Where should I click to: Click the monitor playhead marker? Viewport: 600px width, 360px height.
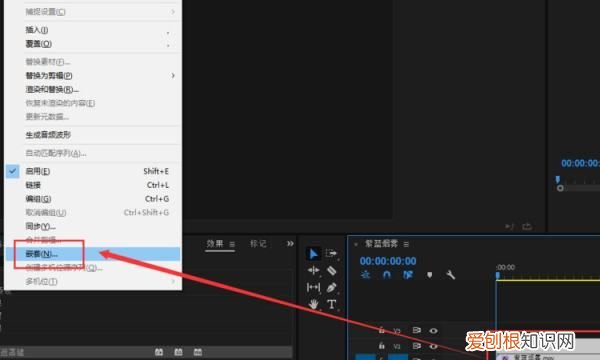coord(558,179)
